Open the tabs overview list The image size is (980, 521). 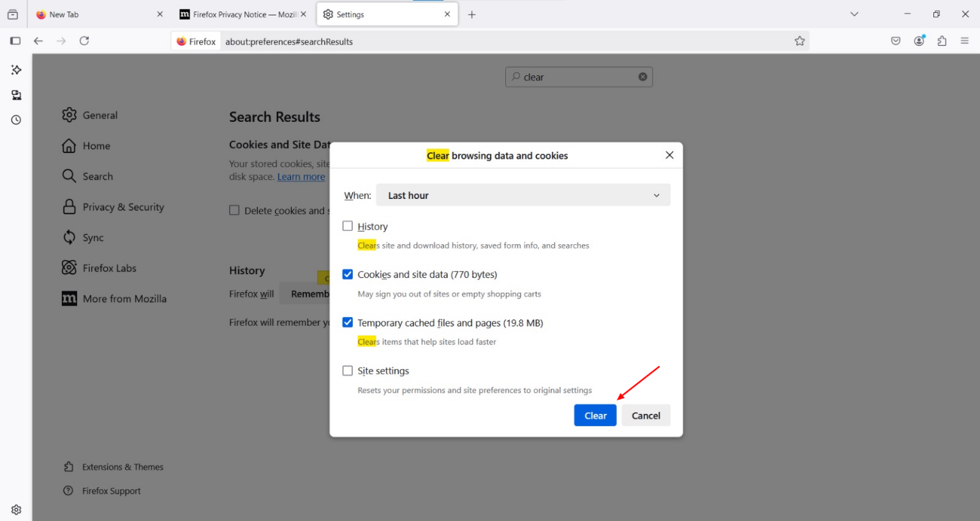[854, 13]
